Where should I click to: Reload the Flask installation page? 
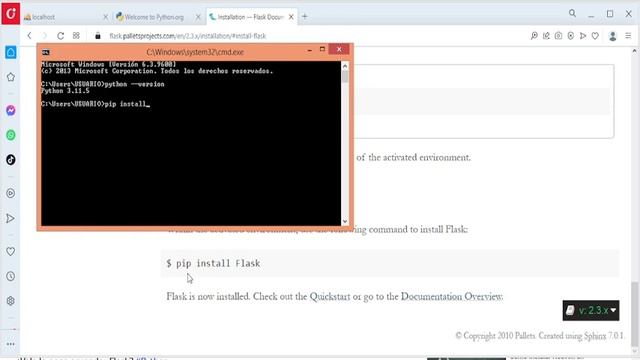point(60,36)
